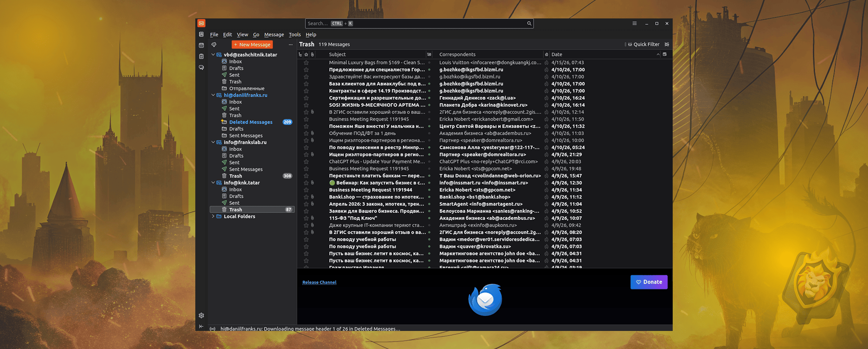This screenshot has height=349, width=868.
Task: Open the Calendar space
Action: [x=201, y=45]
